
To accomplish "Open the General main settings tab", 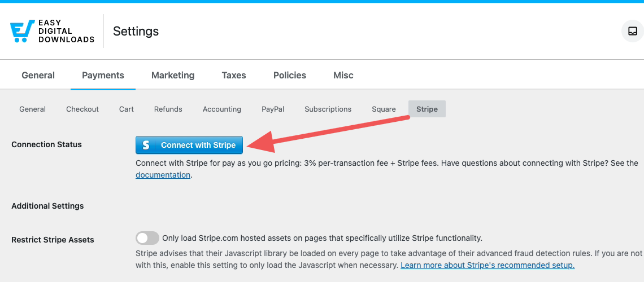I will pyautogui.click(x=38, y=76).
